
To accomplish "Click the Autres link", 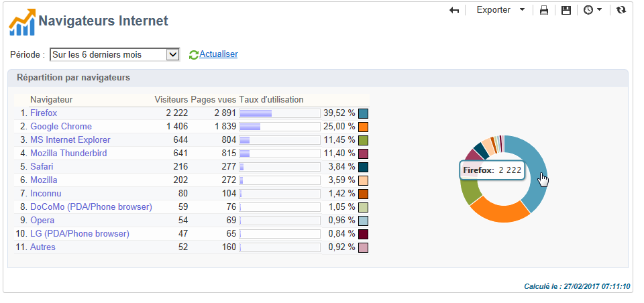I will pos(43,247).
